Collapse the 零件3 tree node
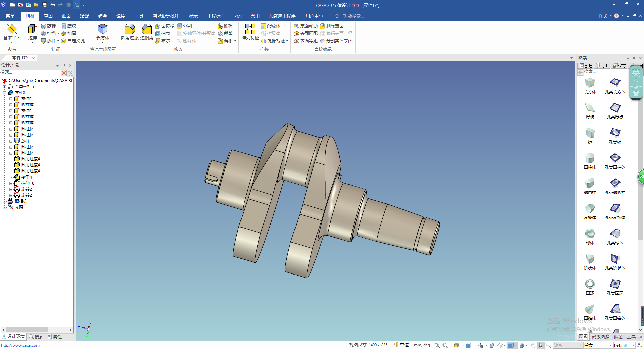This screenshot has height=349, width=644. [x=5, y=93]
